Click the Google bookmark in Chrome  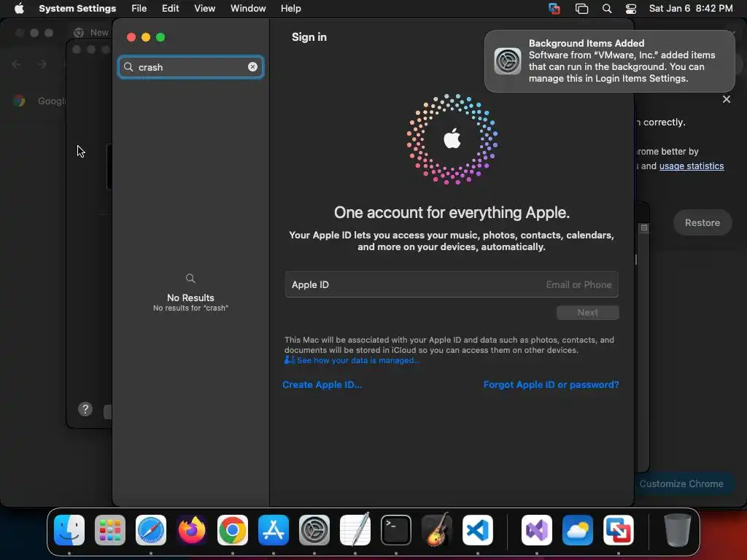(x=39, y=101)
